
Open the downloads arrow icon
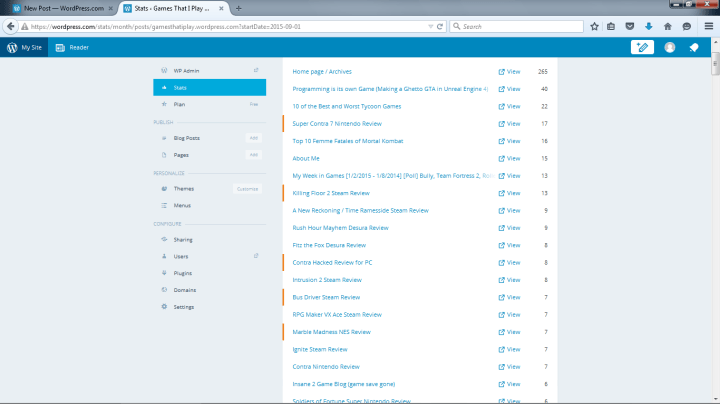pyautogui.click(x=649, y=27)
